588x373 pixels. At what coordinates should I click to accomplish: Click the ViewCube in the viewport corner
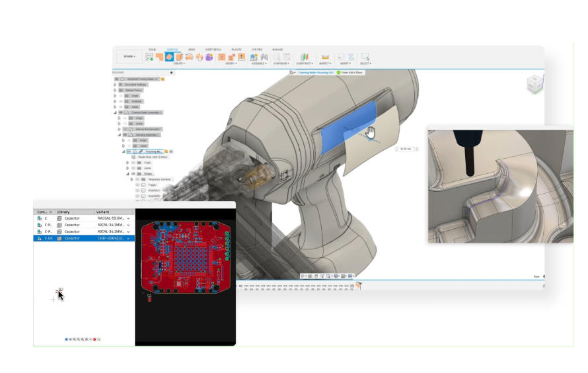pos(533,85)
